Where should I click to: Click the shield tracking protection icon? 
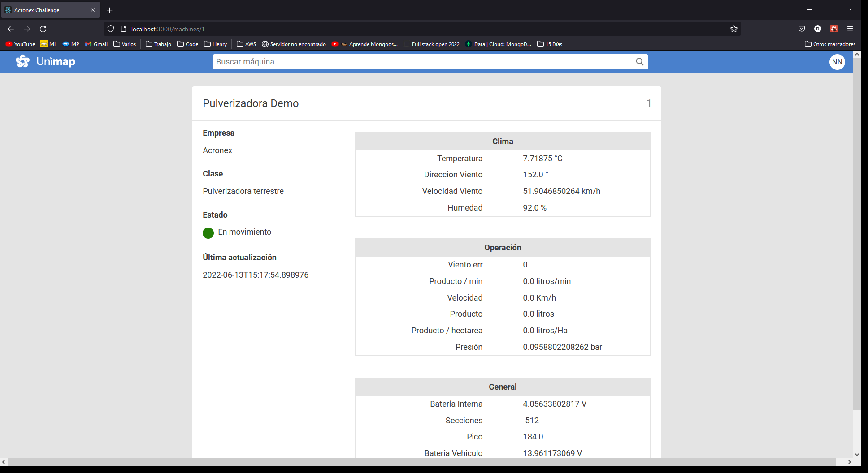(110, 29)
